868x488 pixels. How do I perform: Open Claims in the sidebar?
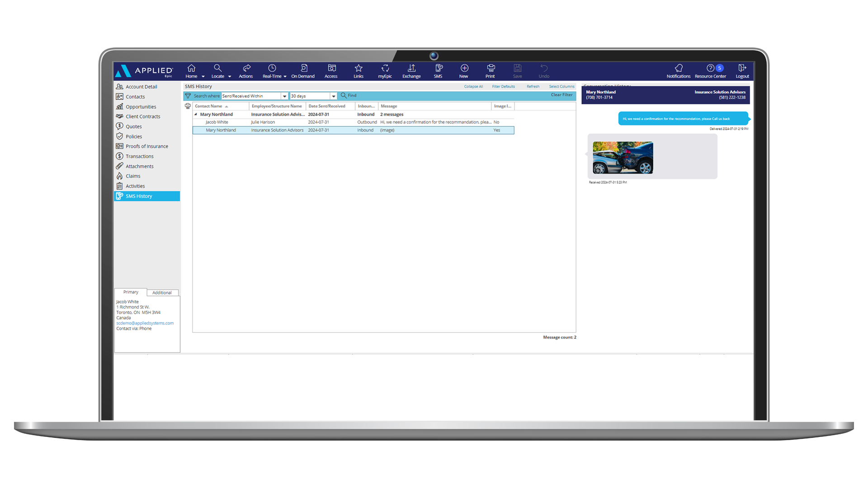133,176
